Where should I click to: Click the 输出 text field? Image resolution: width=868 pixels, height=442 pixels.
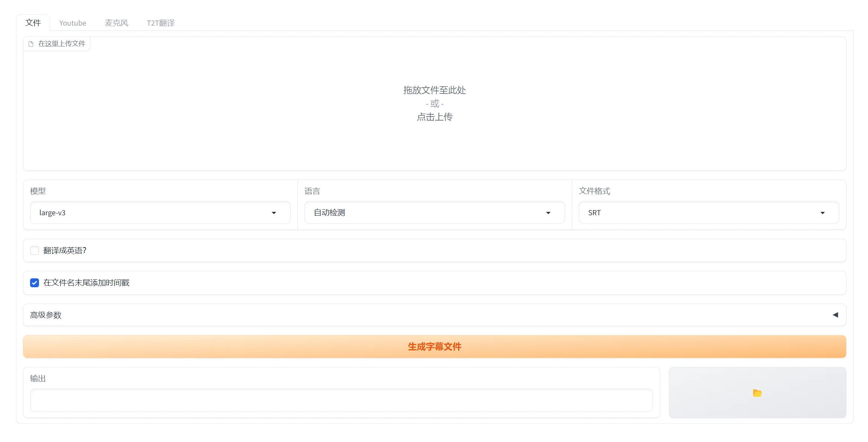pos(341,400)
